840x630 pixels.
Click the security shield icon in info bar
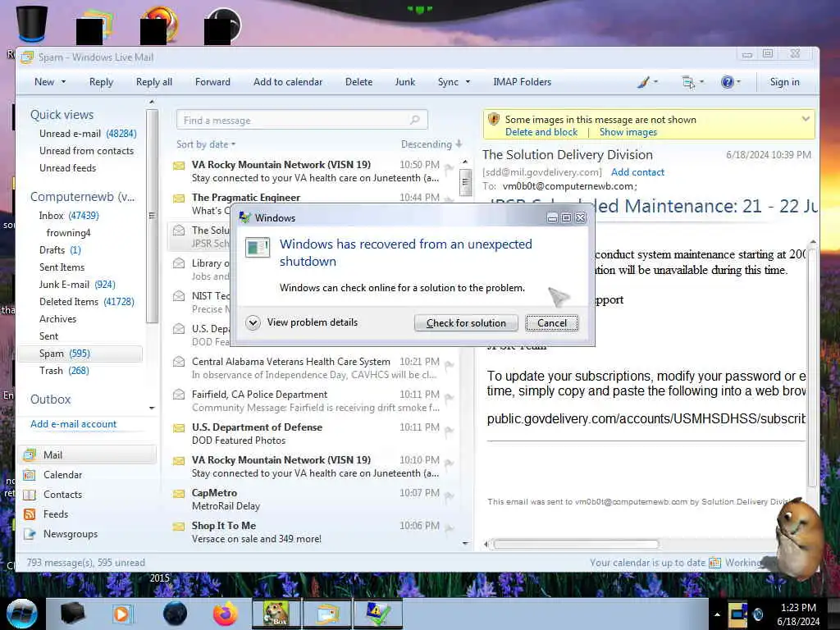point(493,120)
